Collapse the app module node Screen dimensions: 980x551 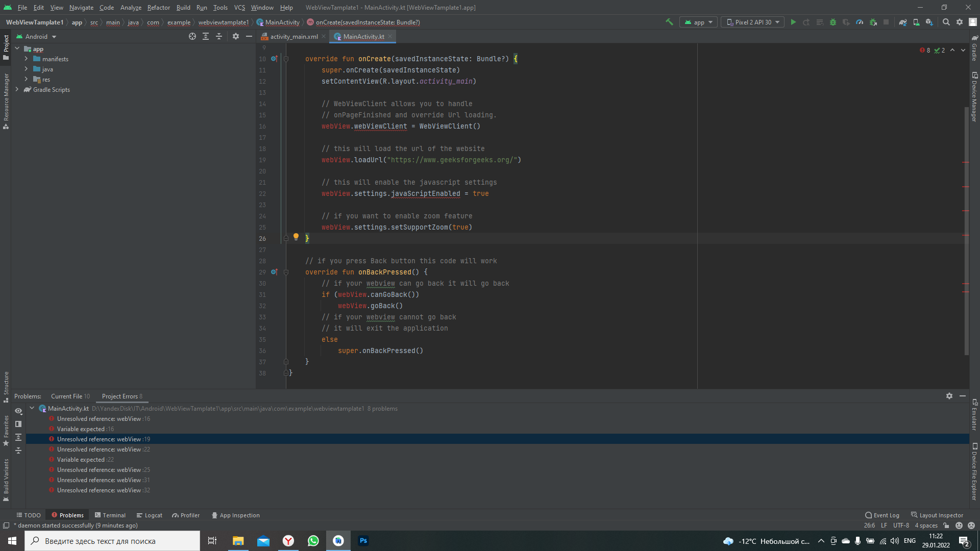(x=17, y=48)
